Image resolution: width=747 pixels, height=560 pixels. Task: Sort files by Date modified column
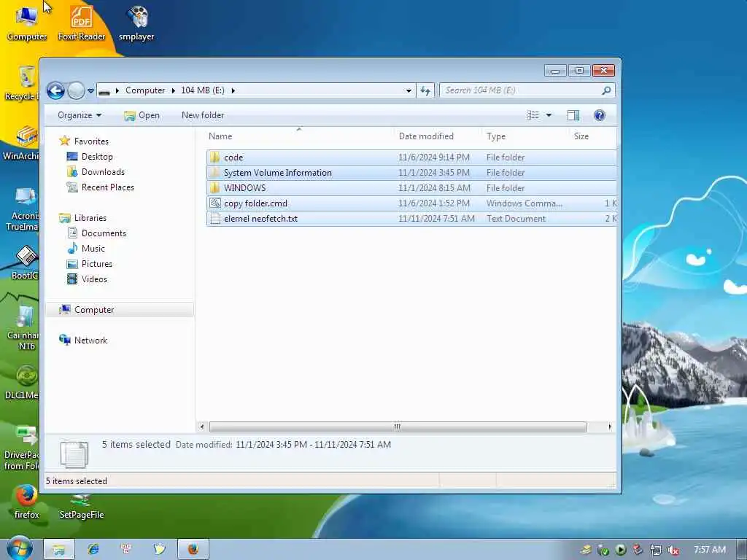(x=438, y=136)
